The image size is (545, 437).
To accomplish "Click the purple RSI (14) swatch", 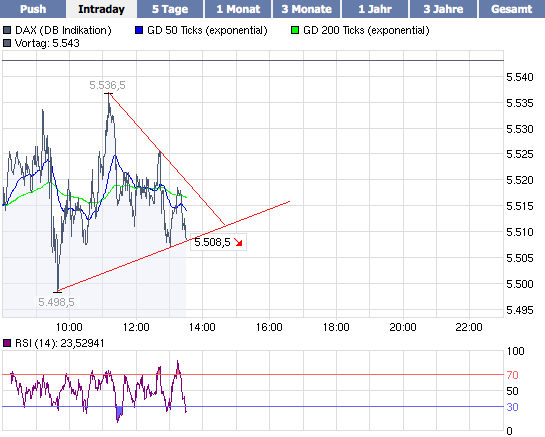I will coord(7,343).
